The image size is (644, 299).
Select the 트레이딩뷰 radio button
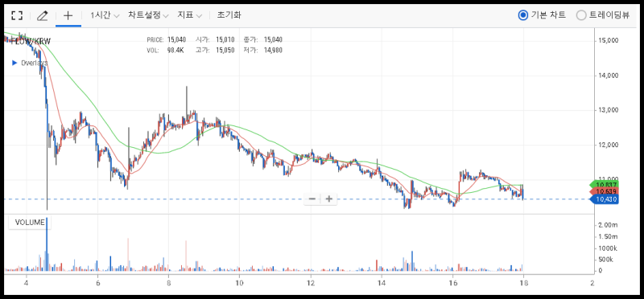[x=581, y=15]
